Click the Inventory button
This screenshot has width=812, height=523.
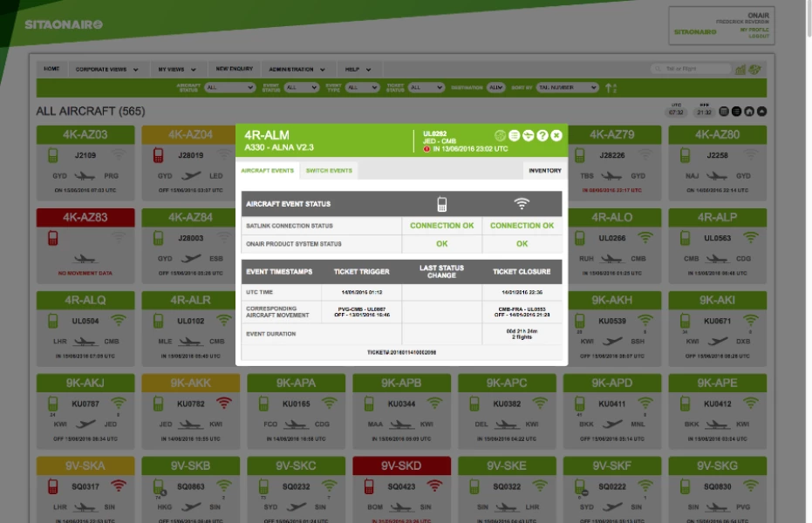544,171
